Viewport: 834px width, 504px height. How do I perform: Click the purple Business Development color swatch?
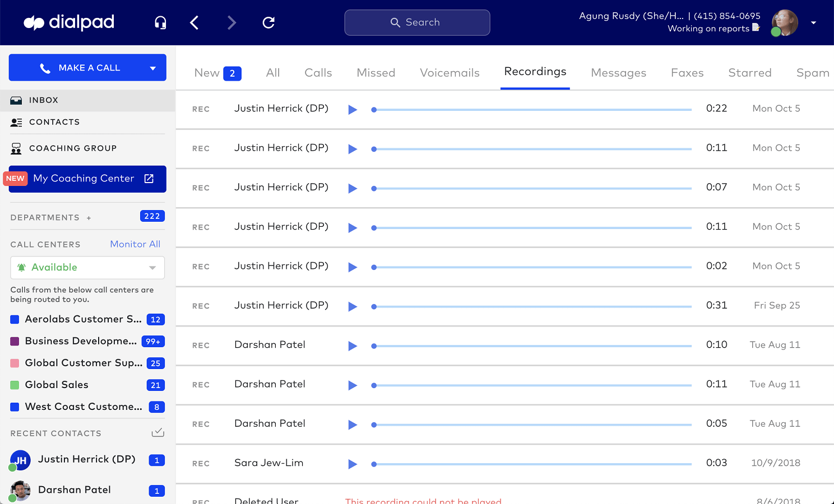tap(15, 342)
